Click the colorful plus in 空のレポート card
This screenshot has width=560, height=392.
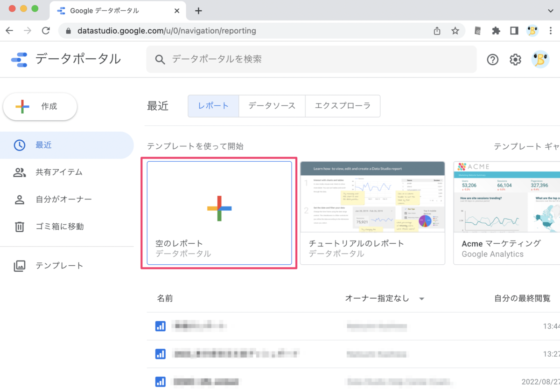(x=219, y=208)
